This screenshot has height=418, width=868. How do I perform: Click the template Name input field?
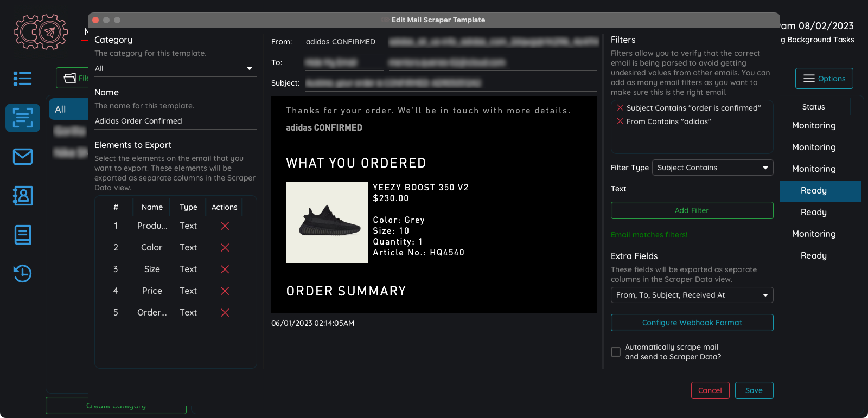pos(175,121)
